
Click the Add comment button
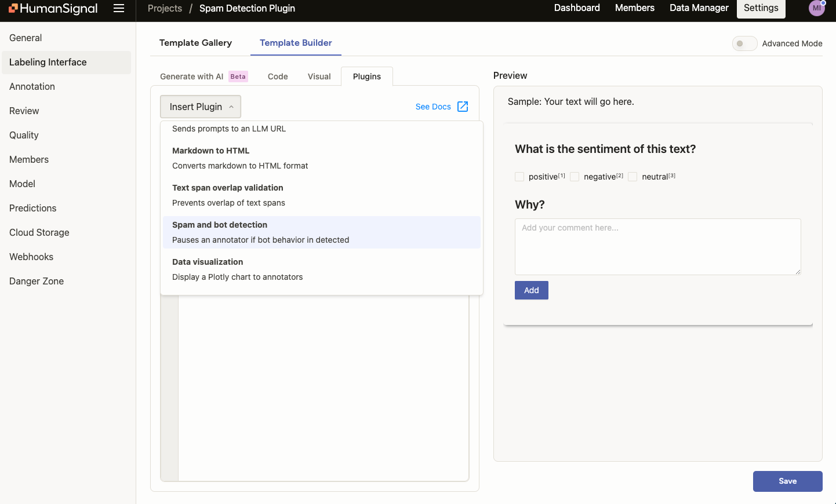point(532,290)
